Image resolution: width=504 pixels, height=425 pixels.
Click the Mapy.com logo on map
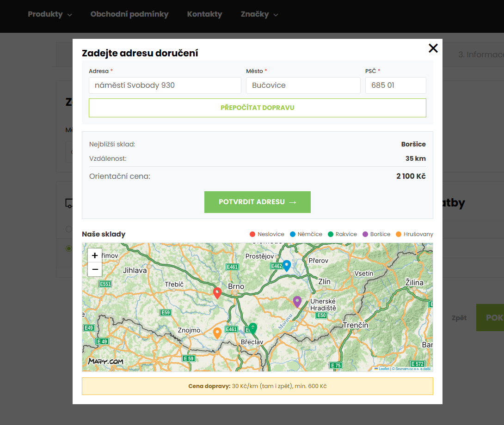(105, 361)
